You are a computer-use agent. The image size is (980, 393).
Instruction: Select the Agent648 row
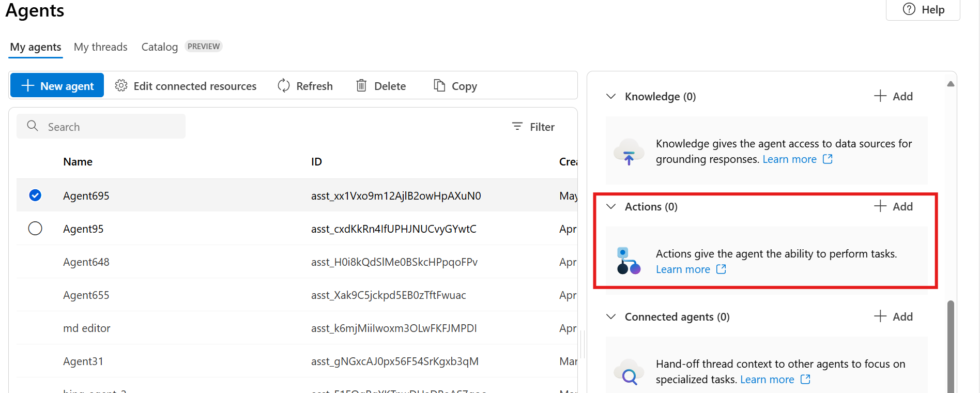click(x=86, y=262)
